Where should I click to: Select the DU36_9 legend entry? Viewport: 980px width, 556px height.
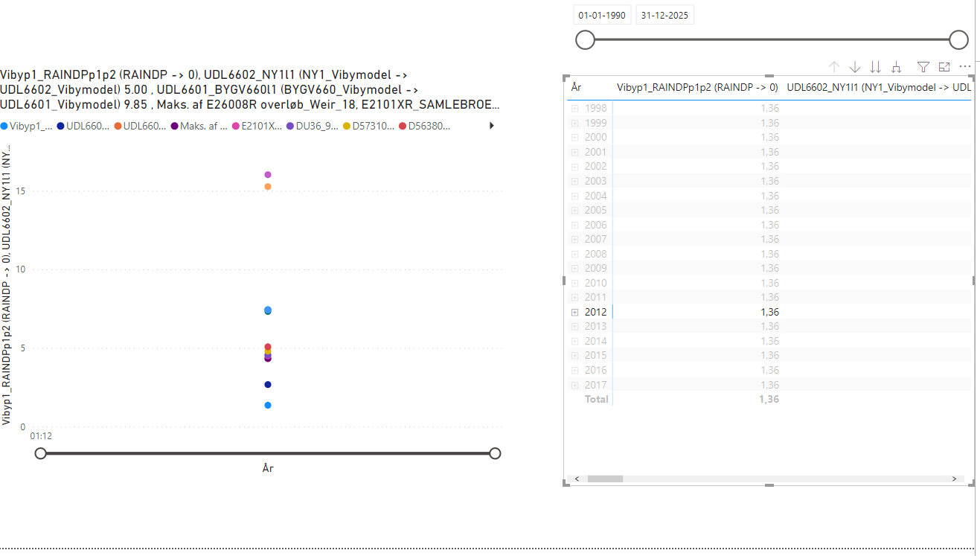tap(314, 127)
